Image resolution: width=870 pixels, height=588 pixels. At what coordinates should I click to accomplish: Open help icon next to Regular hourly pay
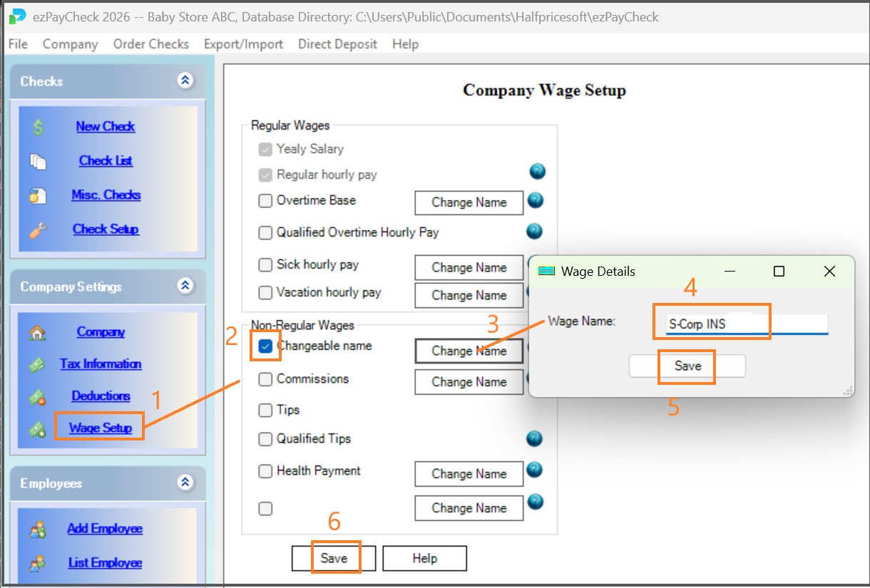click(x=537, y=172)
